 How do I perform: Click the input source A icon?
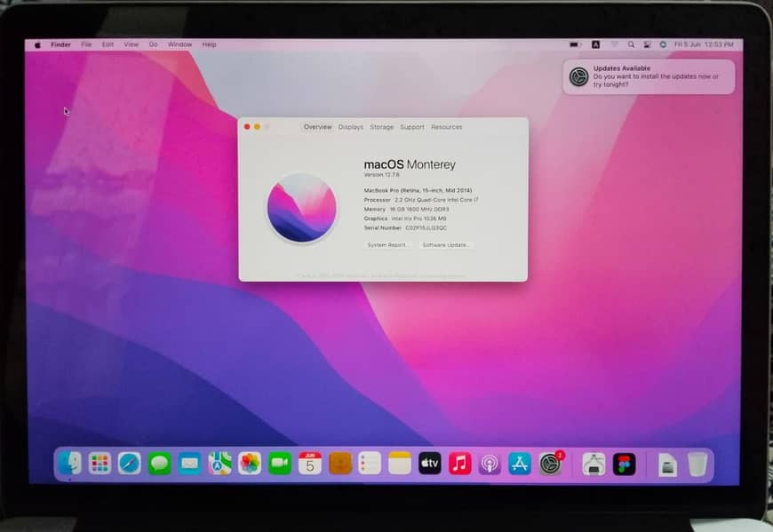click(x=595, y=44)
